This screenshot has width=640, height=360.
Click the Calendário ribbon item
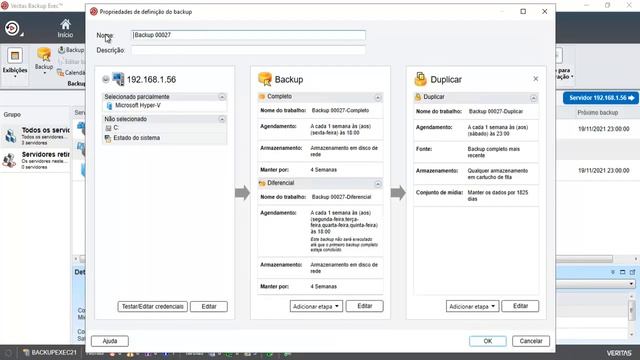(71, 73)
